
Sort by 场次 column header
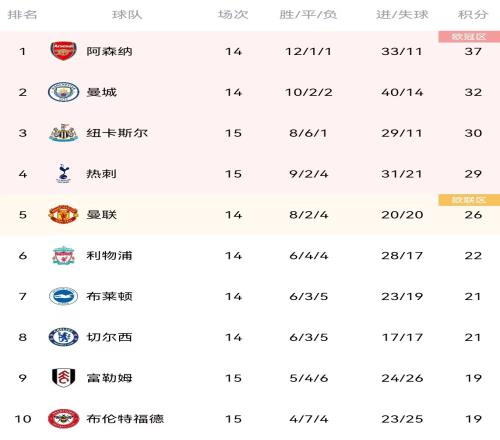(x=233, y=14)
